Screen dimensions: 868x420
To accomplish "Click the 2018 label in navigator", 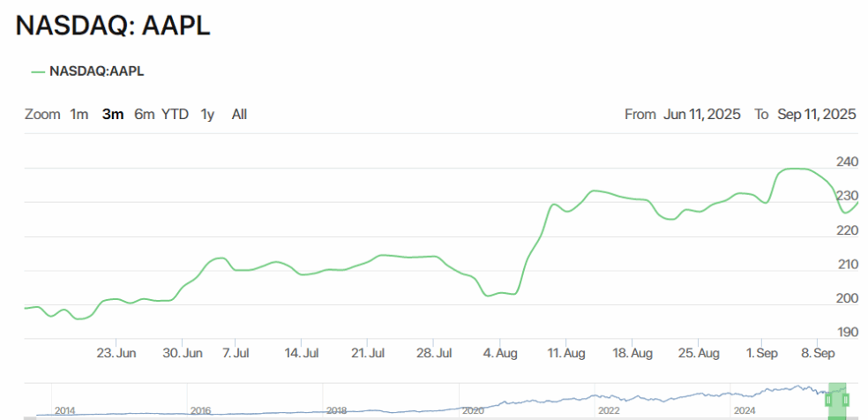I will coord(337,410).
